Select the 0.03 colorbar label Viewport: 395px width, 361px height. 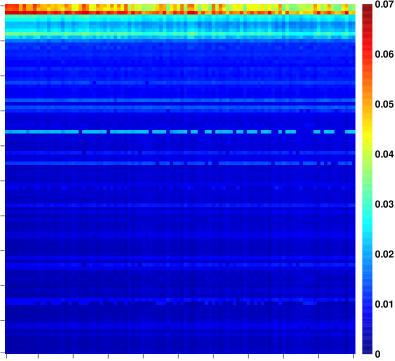[384, 204]
